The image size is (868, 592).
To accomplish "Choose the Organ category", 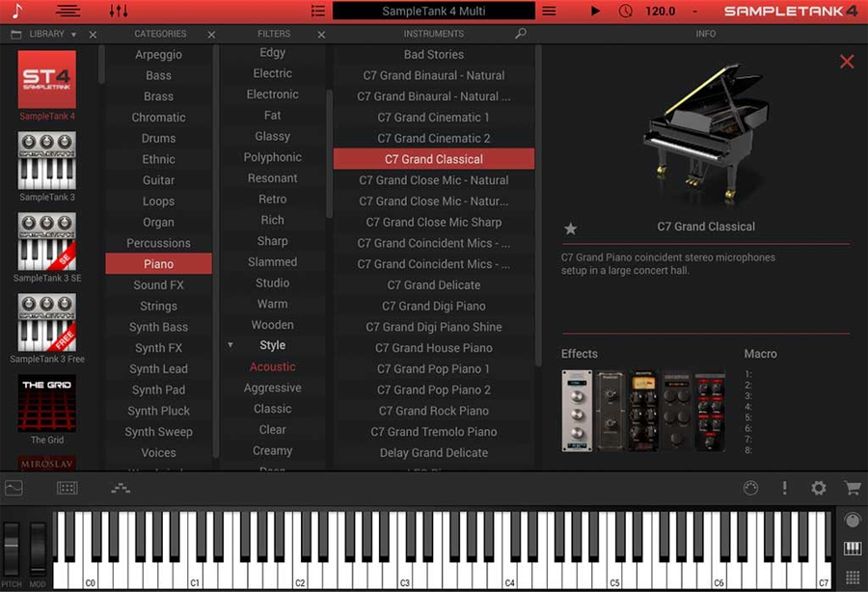I will coord(159,222).
